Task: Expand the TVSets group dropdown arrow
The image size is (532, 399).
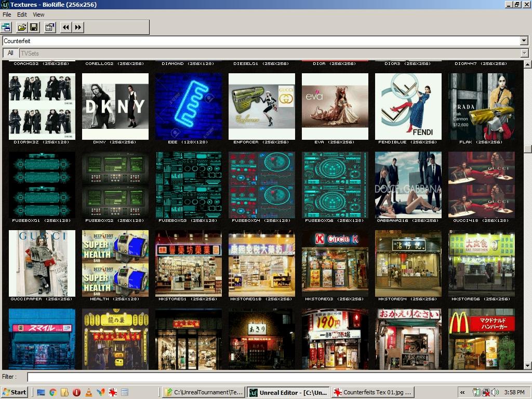Action: click(524, 53)
